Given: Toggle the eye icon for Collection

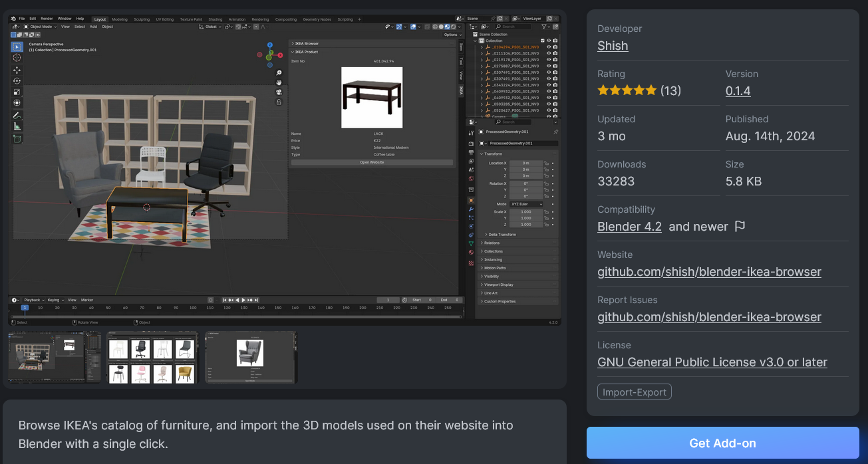Looking at the screenshot, I should 549,41.
